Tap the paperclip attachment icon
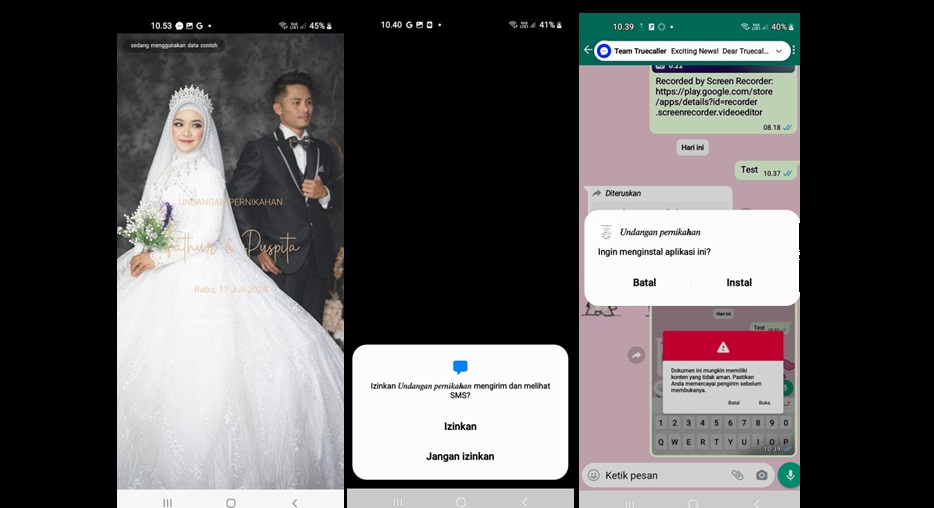 [737, 475]
